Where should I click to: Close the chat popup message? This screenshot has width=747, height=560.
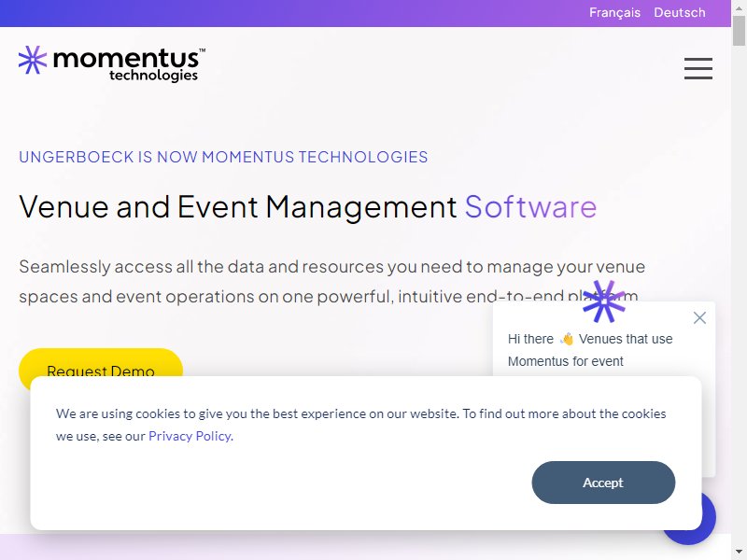[x=699, y=317]
